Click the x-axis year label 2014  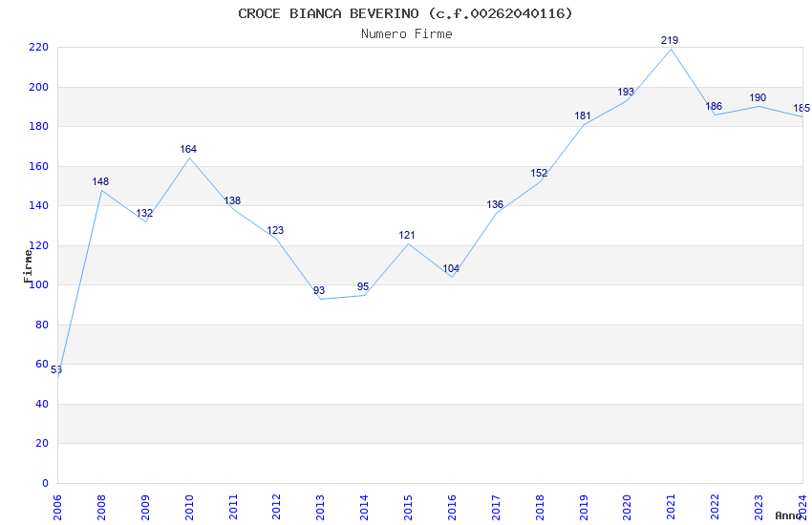pos(365,506)
